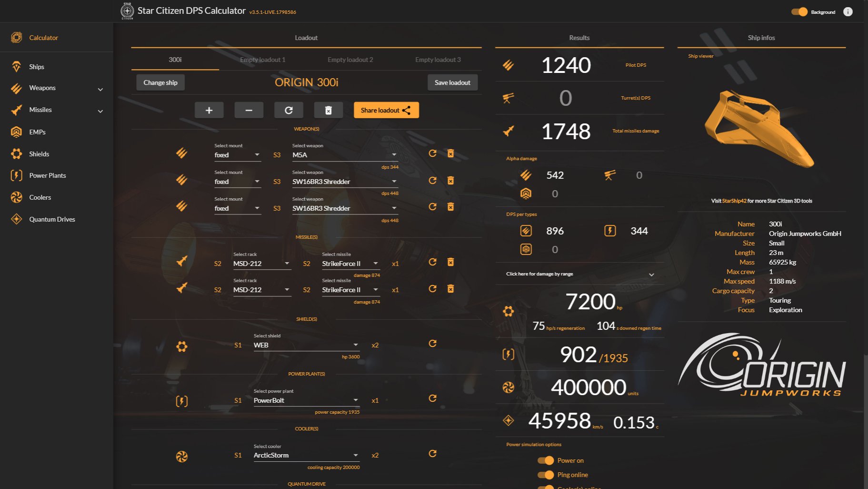This screenshot has height=489, width=868.
Task: Open the second MSD-212 rack dropdown
Action: [262, 290]
